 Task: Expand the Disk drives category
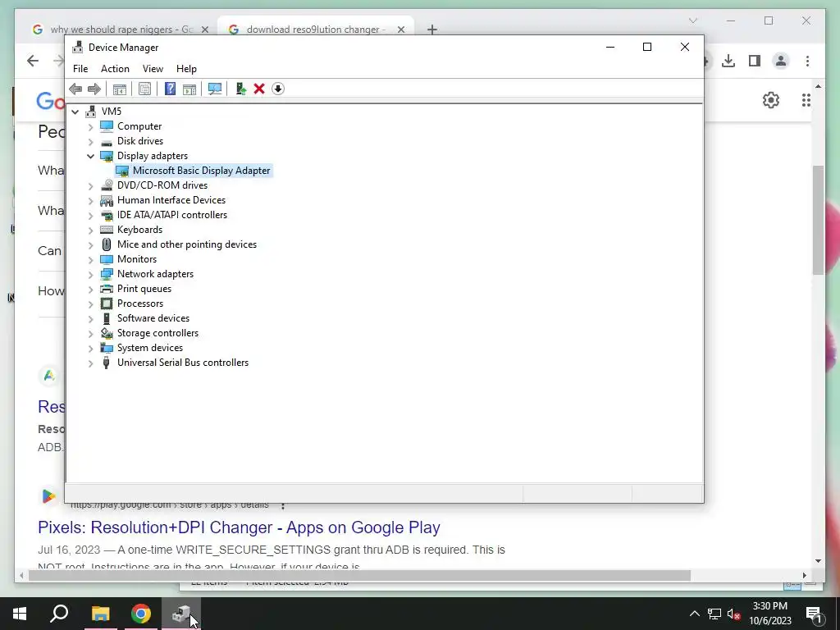tap(90, 142)
